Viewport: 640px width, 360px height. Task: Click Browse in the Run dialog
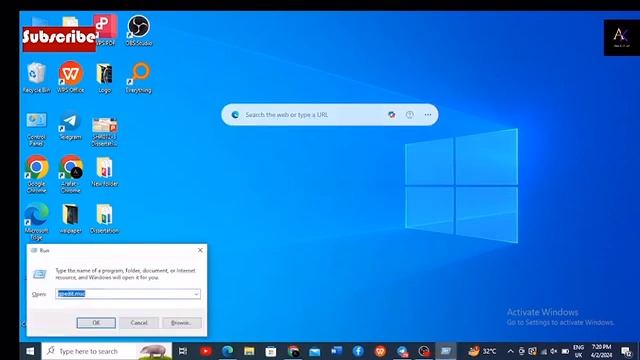coord(182,323)
